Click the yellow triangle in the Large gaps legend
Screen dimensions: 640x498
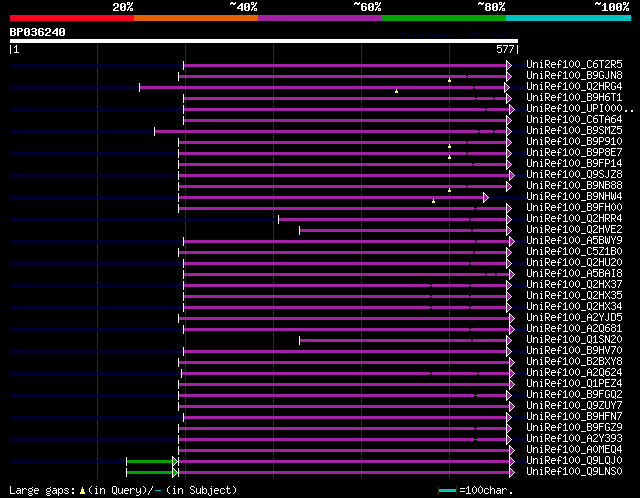click(x=82, y=490)
